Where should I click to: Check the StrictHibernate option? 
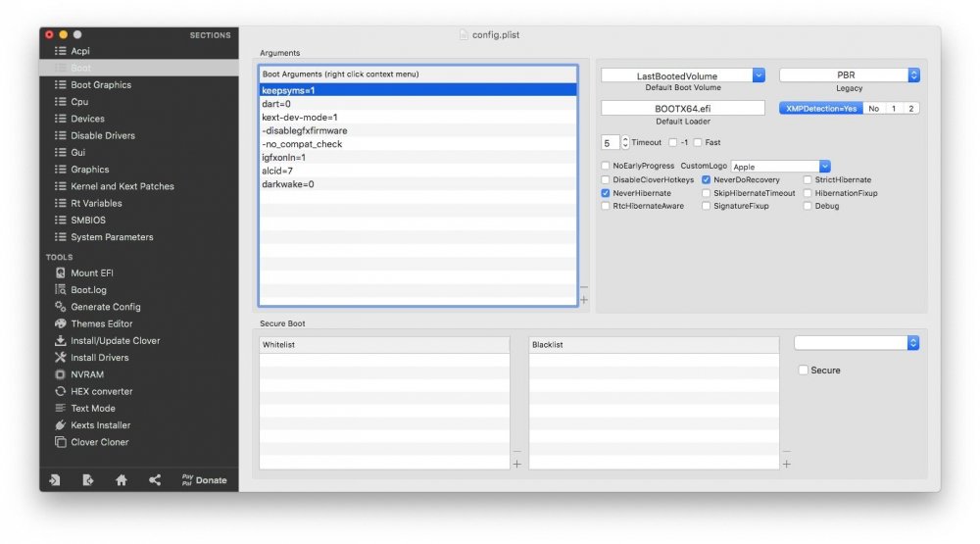tap(807, 179)
